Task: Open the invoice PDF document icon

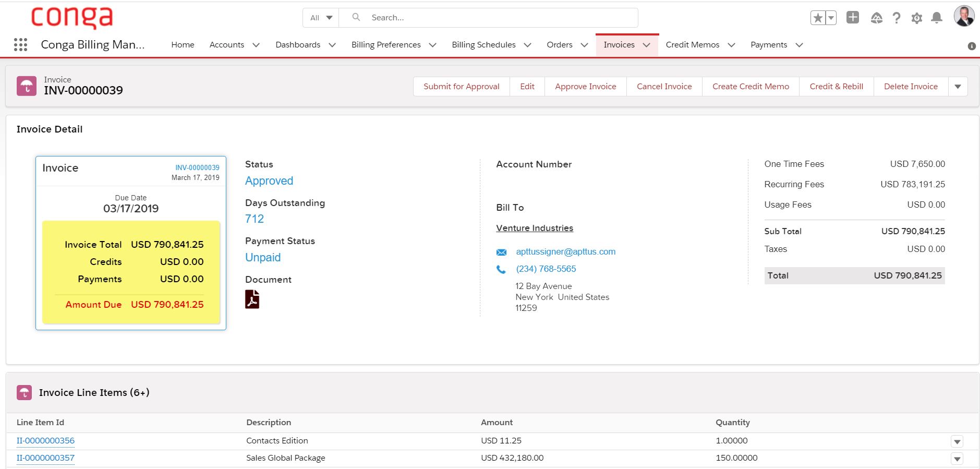Action: 252,299
